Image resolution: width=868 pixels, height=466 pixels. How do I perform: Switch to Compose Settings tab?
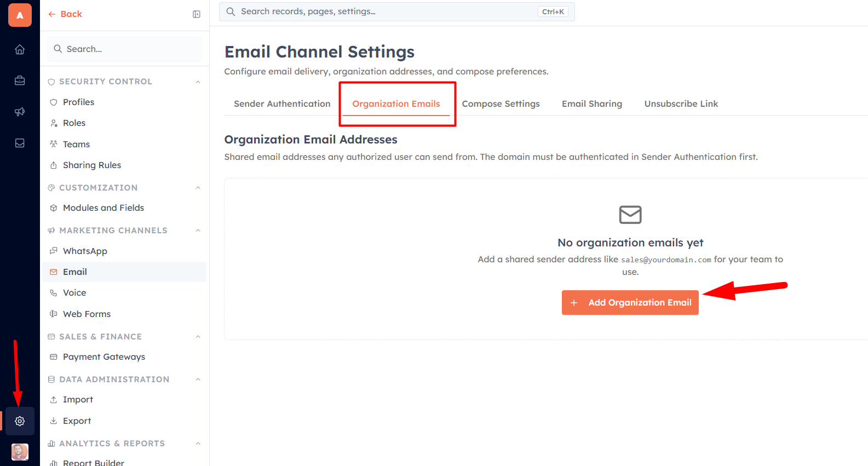[501, 104]
